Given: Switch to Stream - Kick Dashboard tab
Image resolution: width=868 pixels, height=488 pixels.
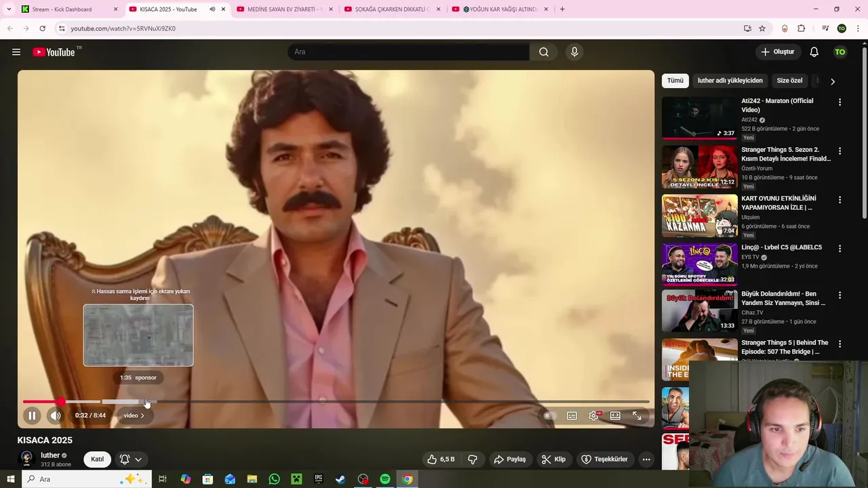Looking at the screenshot, I should tap(68, 9).
